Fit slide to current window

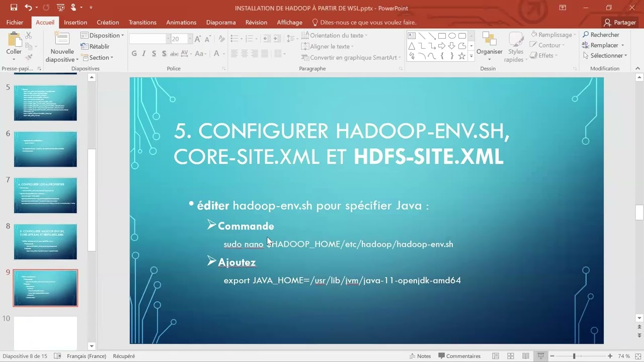[638, 356]
